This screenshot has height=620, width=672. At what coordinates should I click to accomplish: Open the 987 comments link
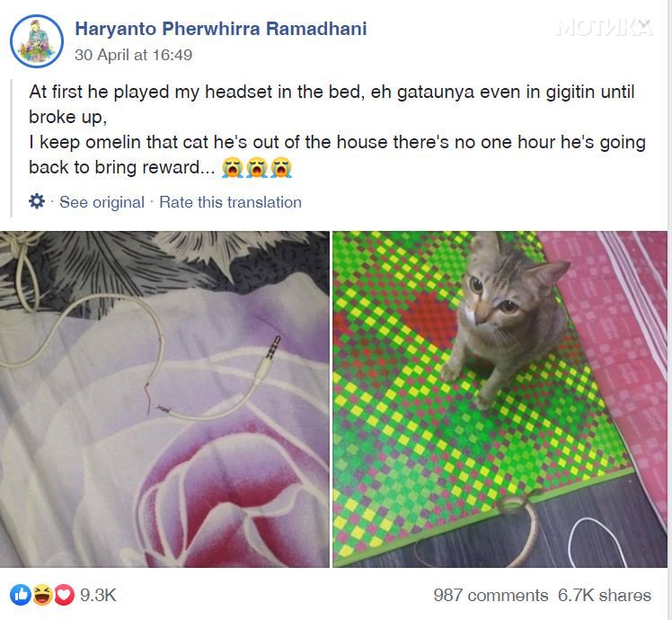click(x=491, y=595)
